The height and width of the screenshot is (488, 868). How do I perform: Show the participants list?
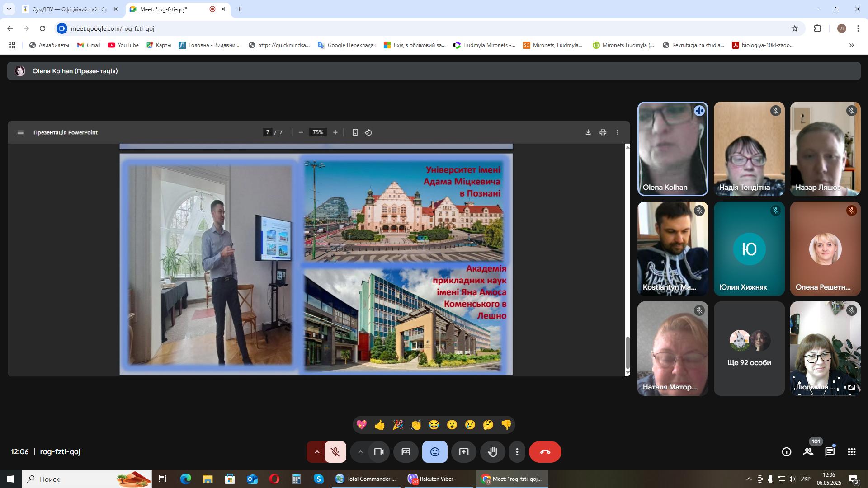pyautogui.click(x=808, y=452)
